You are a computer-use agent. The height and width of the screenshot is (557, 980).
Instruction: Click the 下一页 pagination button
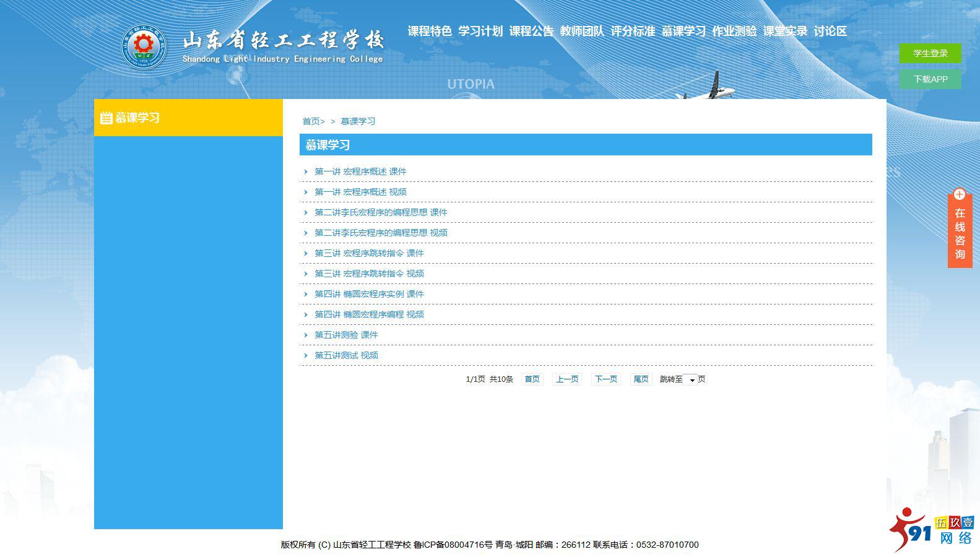tap(606, 379)
